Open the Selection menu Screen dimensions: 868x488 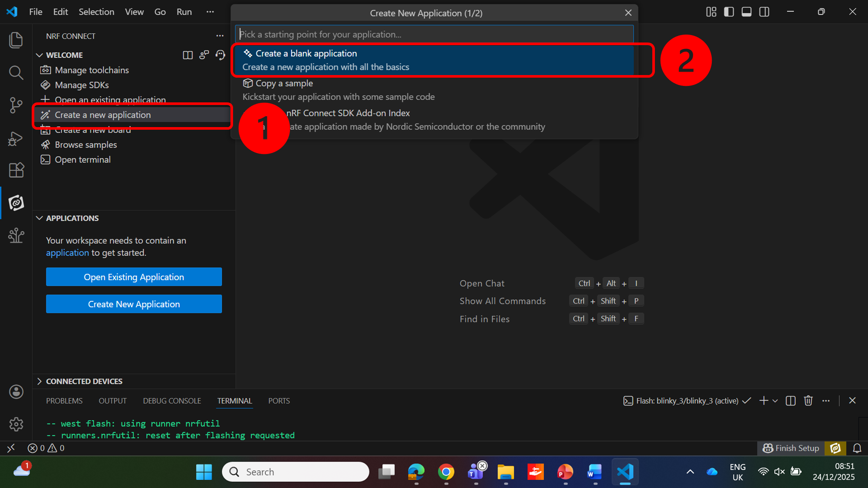[x=96, y=12]
